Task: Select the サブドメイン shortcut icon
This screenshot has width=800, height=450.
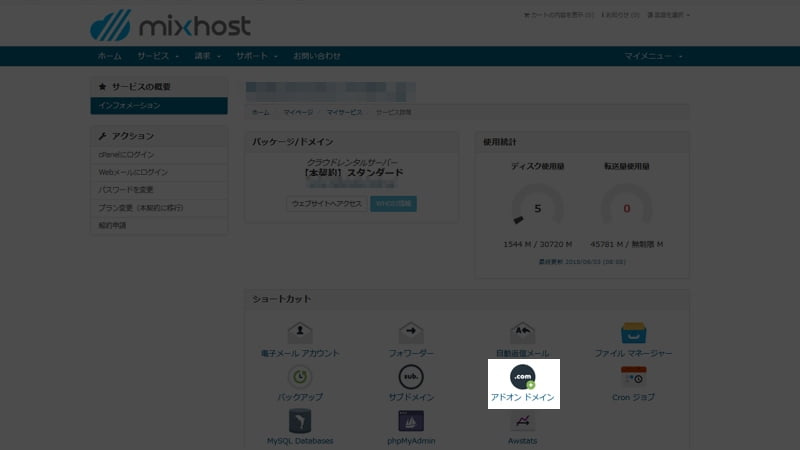Action: pos(411,377)
